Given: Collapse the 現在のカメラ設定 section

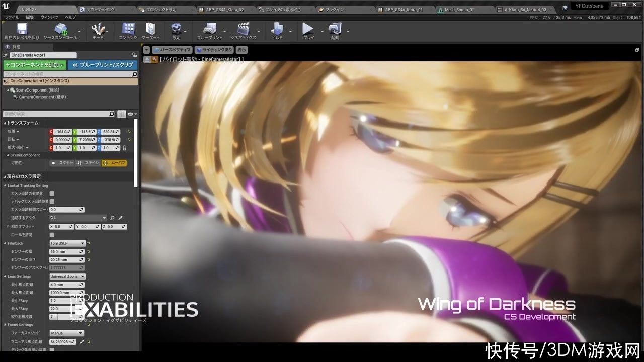Looking at the screenshot, I should pos(5,176).
